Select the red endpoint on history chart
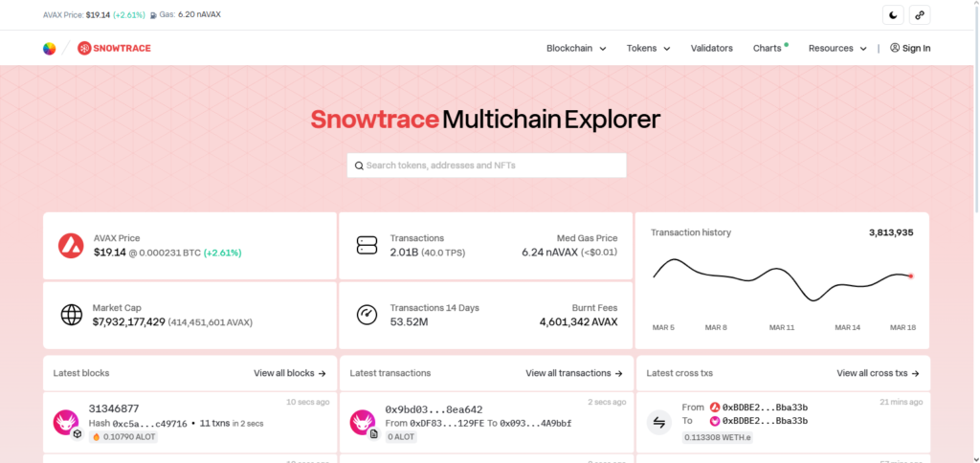 [911, 276]
